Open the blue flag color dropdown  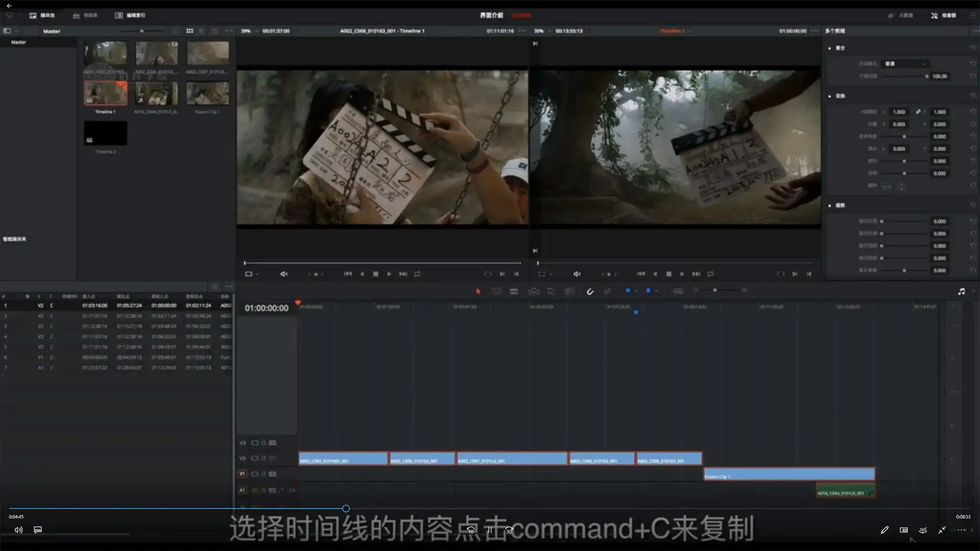[x=636, y=291]
